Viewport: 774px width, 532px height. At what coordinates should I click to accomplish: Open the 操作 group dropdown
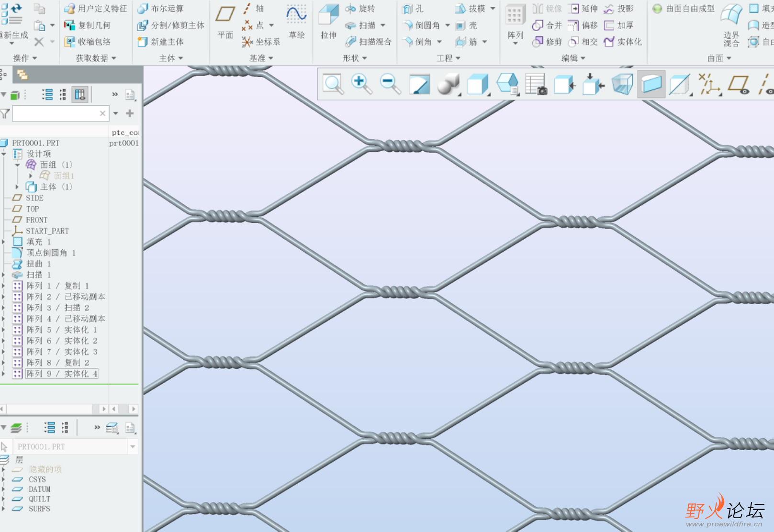coord(25,58)
